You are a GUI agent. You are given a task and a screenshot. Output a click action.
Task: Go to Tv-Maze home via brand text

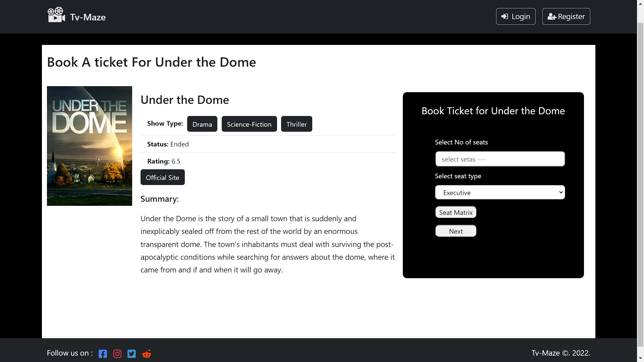(x=88, y=17)
